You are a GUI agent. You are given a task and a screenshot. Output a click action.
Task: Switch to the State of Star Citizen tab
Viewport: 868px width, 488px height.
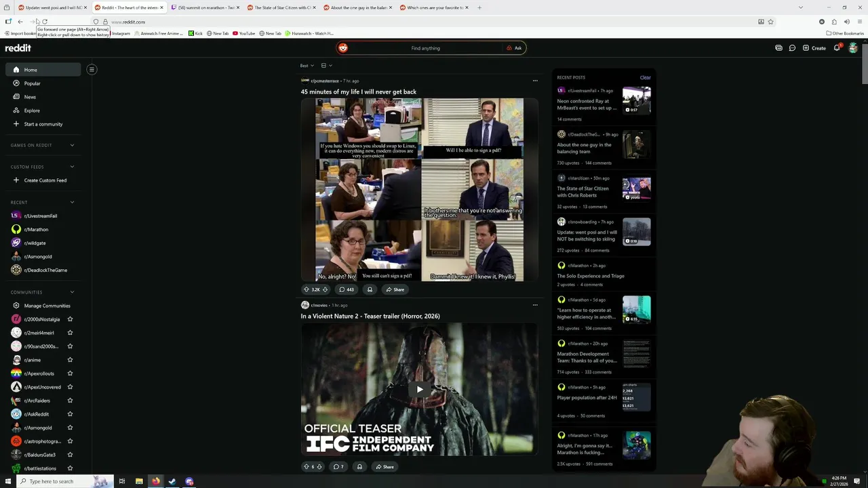282,7
